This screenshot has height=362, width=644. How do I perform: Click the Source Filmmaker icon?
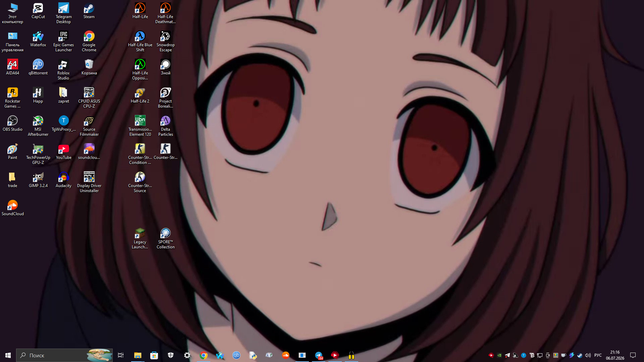pyautogui.click(x=89, y=126)
